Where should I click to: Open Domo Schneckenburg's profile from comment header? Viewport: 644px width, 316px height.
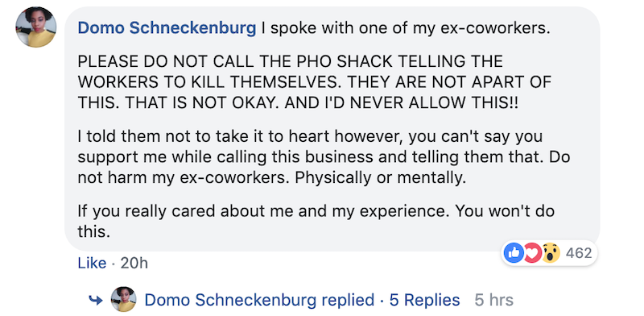[x=167, y=28]
